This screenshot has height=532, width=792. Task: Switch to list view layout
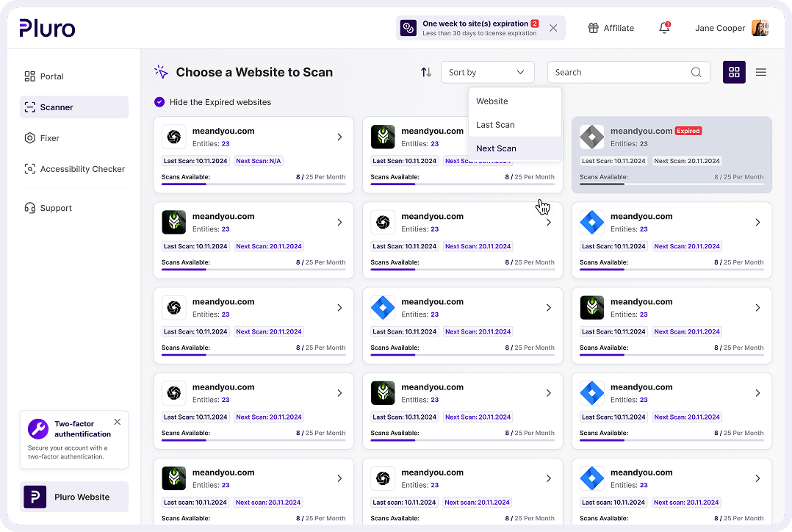click(x=761, y=72)
